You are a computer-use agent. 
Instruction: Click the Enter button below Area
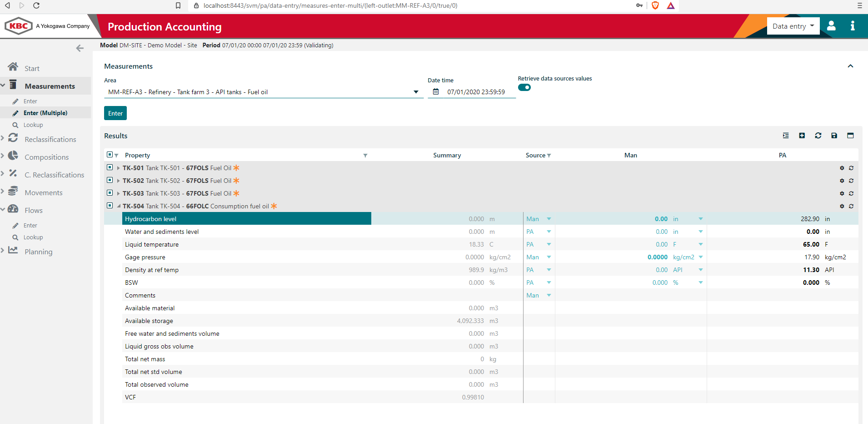click(115, 113)
